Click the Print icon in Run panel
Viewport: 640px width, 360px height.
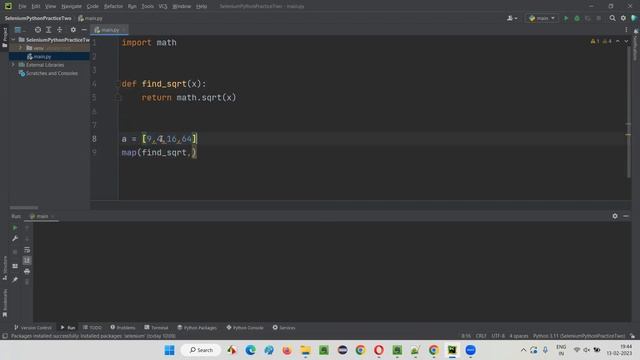click(27, 271)
